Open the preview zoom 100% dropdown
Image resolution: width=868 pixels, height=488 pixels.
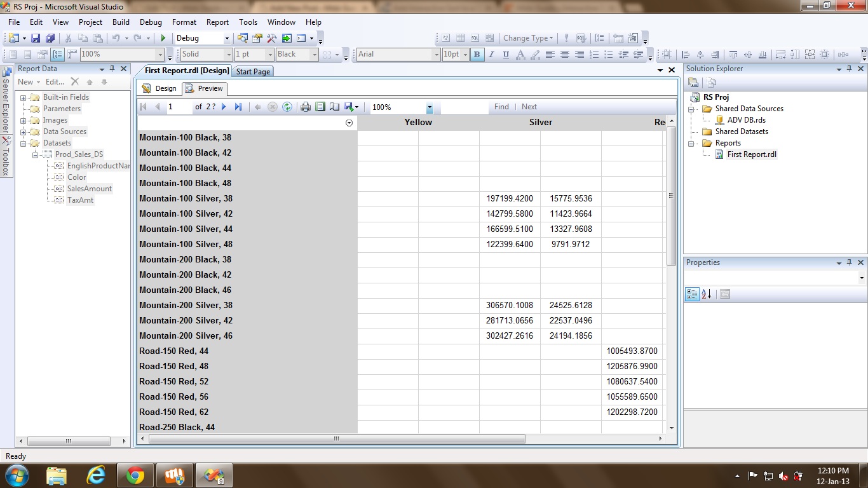[430, 108]
